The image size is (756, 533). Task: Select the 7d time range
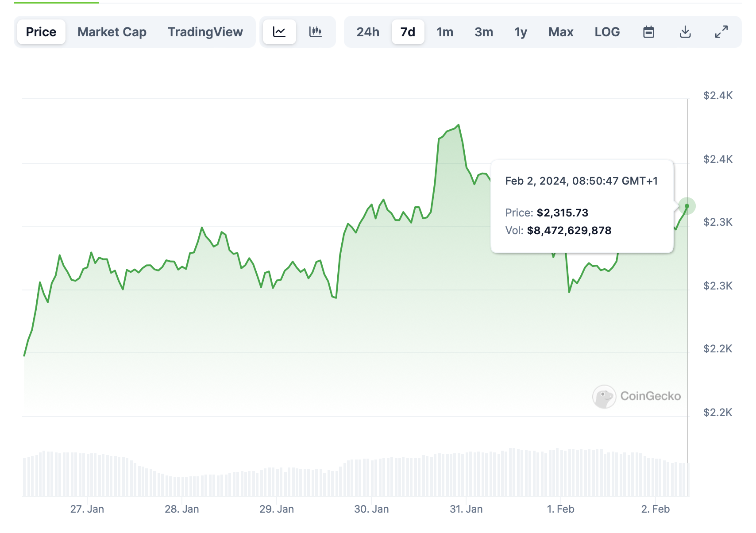[408, 32]
